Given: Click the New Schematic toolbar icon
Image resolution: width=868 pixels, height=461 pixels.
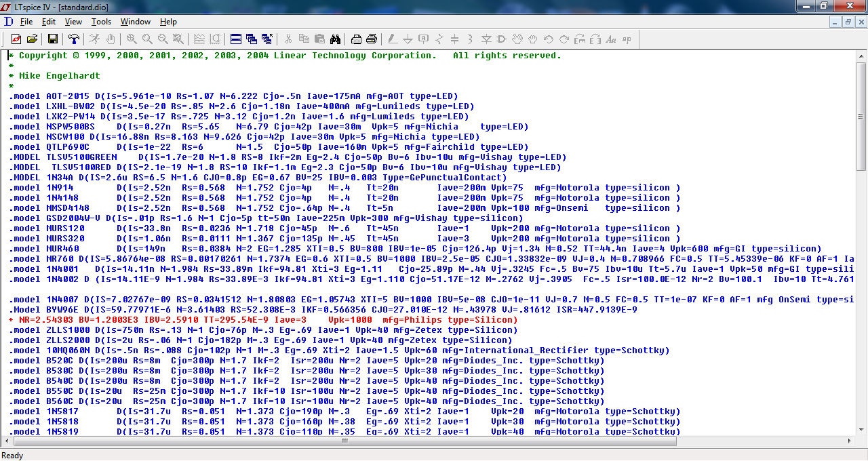Looking at the screenshot, I should click(16, 39).
